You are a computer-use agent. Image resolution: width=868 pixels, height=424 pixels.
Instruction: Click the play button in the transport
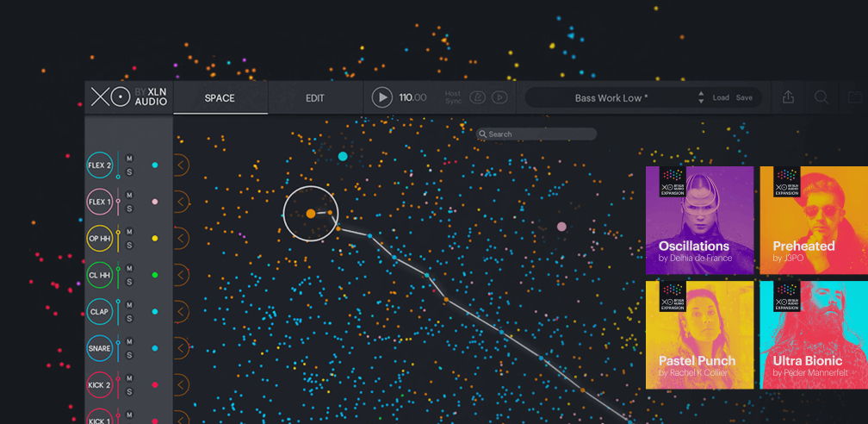[x=381, y=97]
